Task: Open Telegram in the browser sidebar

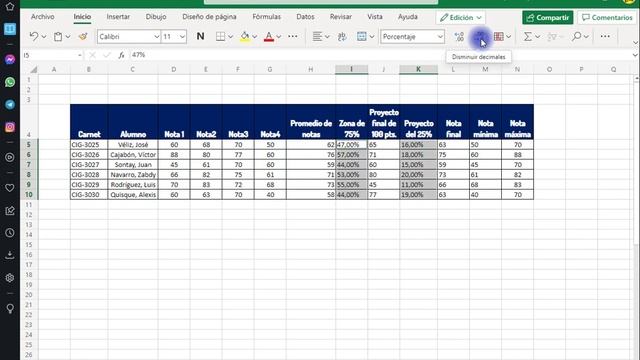Action: click(10, 104)
